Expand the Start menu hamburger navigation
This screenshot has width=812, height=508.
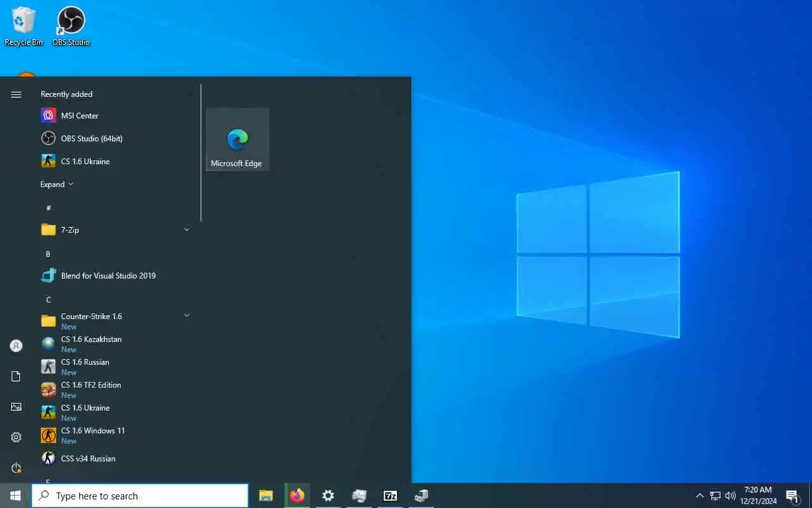point(16,95)
